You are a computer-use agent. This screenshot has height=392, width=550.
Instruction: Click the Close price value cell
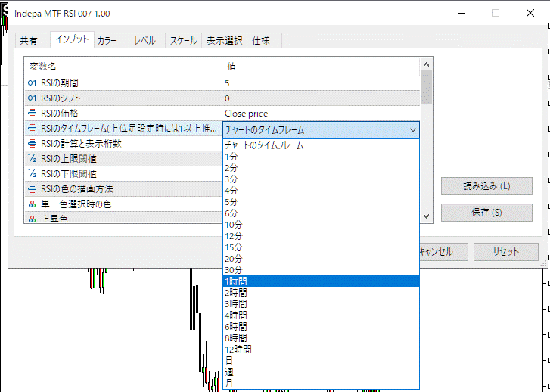[x=321, y=114]
